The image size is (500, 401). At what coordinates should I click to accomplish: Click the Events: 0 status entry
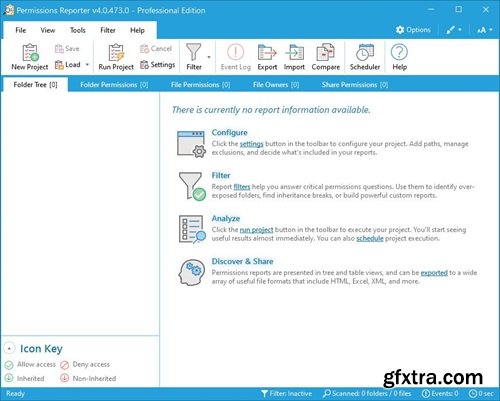tap(440, 394)
